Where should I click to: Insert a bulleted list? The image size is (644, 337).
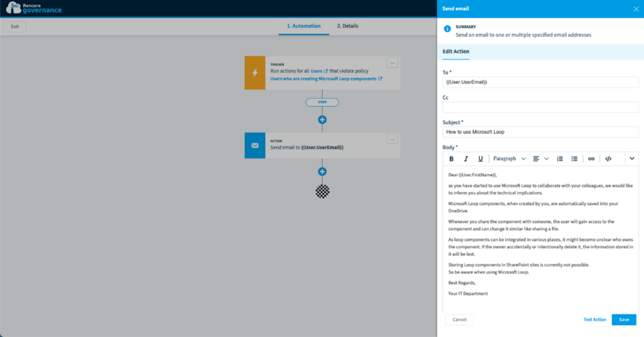pos(574,159)
